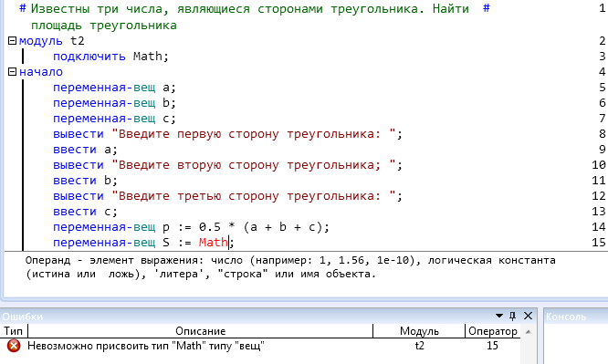
Task: Click line number 10 in the margin
Action: click(x=599, y=165)
